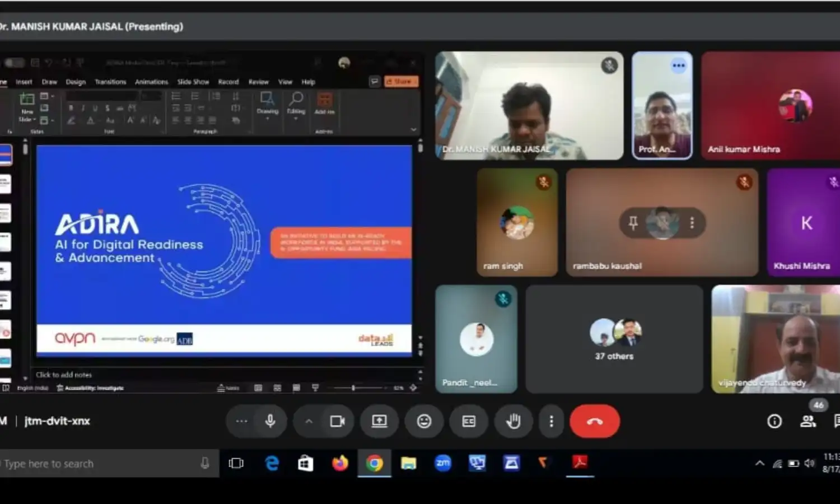
Task: Open more options three-dot menu in Meet bar
Action: click(x=551, y=421)
